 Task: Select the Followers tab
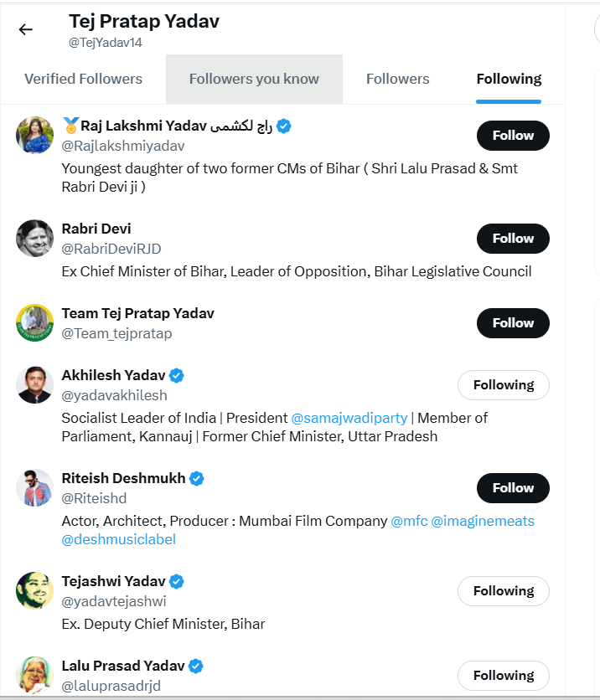397,80
